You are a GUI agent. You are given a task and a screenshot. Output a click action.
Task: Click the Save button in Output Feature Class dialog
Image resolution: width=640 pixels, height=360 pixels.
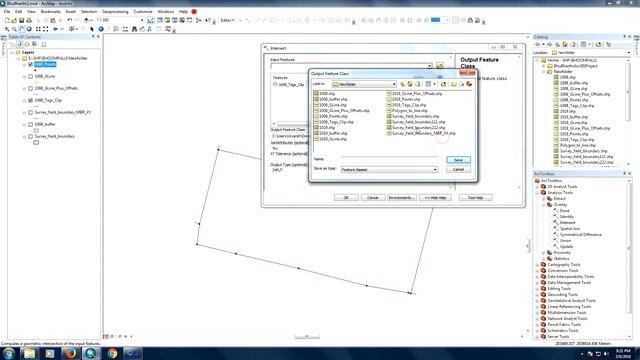tap(458, 160)
